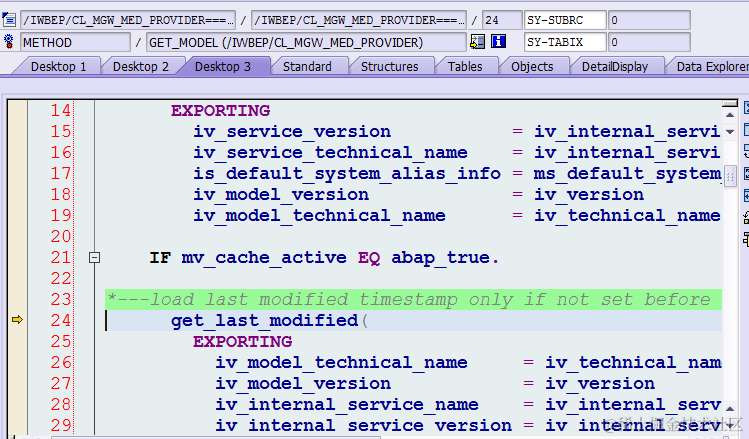Image resolution: width=749 pixels, height=439 pixels.
Task: Click the navigate-to-source icon after the GET_MODEL field
Action: pyautogui.click(x=477, y=42)
